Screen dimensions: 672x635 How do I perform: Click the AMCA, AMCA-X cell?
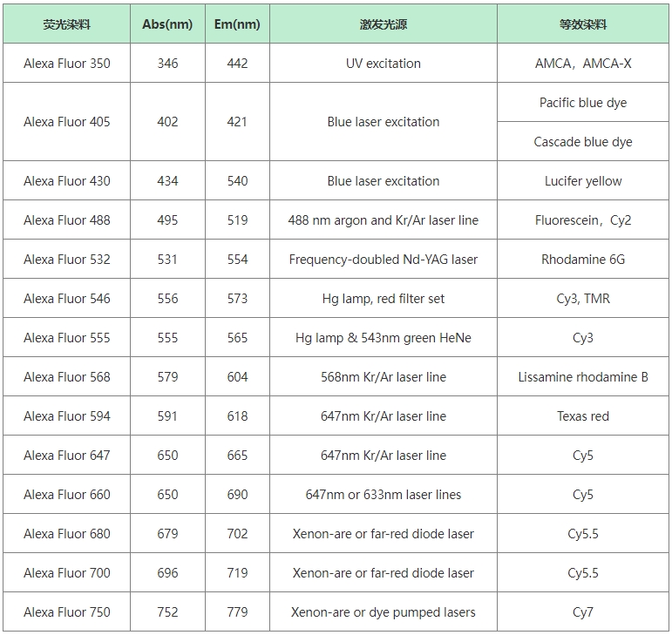click(583, 64)
